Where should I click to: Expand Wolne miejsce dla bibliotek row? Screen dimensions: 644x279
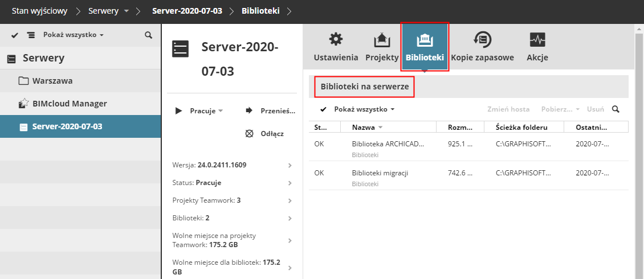pyautogui.click(x=233, y=267)
